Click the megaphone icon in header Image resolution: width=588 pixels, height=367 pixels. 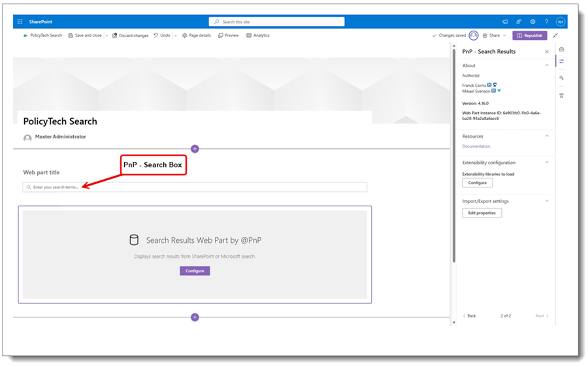coord(505,22)
